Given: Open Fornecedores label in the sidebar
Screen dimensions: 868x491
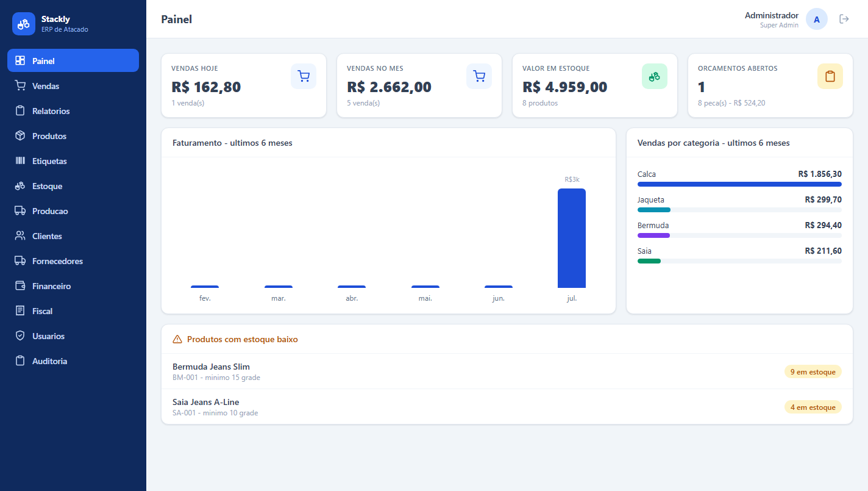Looking at the screenshot, I should (57, 261).
